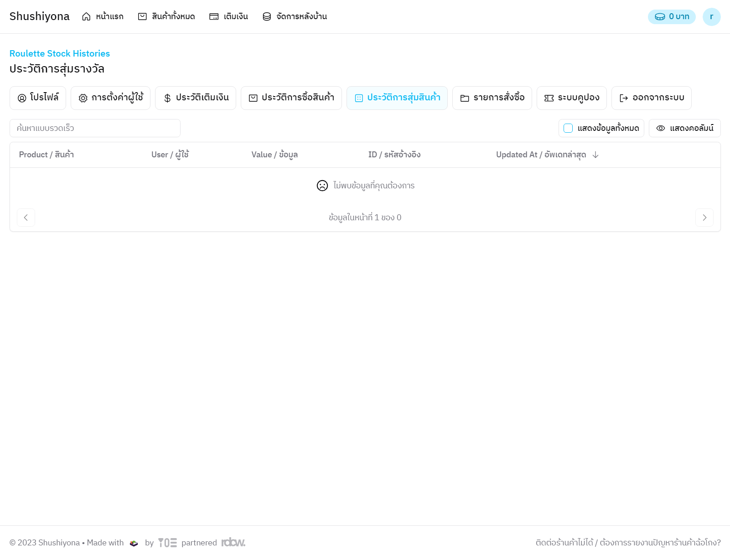The width and height of the screenshot is (730, 560).
Task: Open สินค้าทั้งหมด all products page
Action: (x=166, y=17)
